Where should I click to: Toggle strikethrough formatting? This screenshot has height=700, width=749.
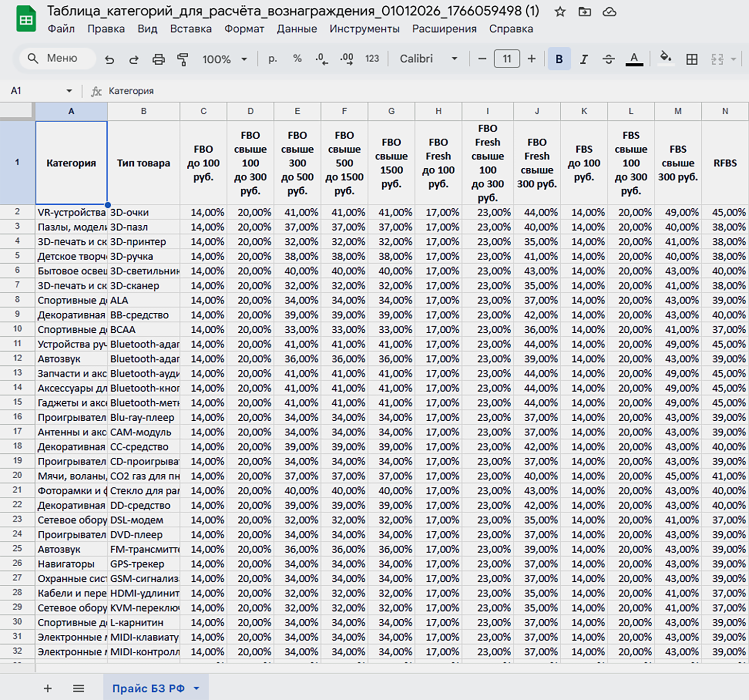pyautogui.click(x=608, y=59)
